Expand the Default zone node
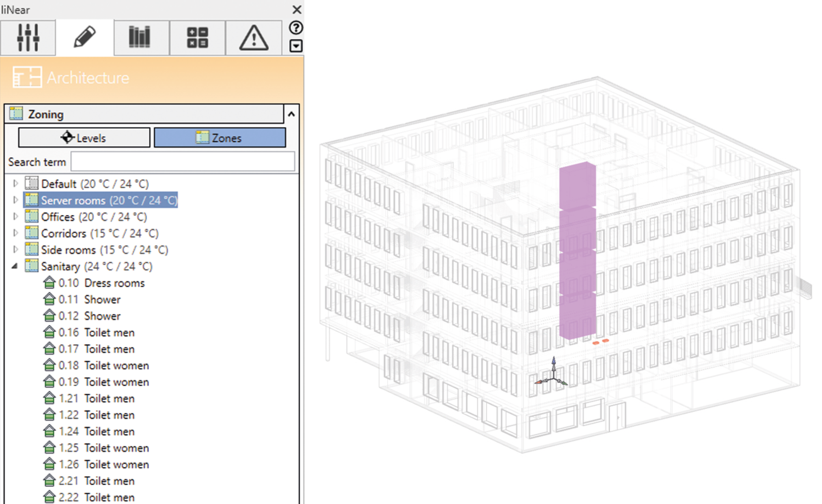 [15, 183]
